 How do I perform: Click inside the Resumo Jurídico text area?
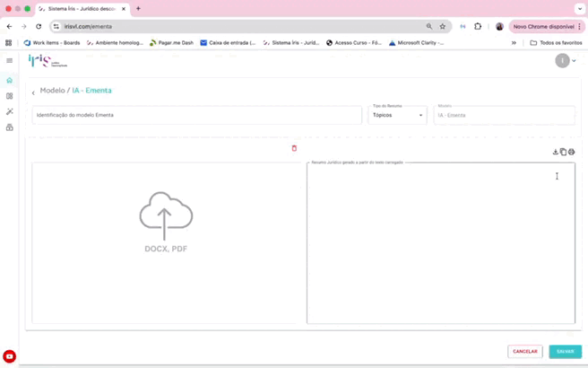pyautogui.click(x=440, y=242)
